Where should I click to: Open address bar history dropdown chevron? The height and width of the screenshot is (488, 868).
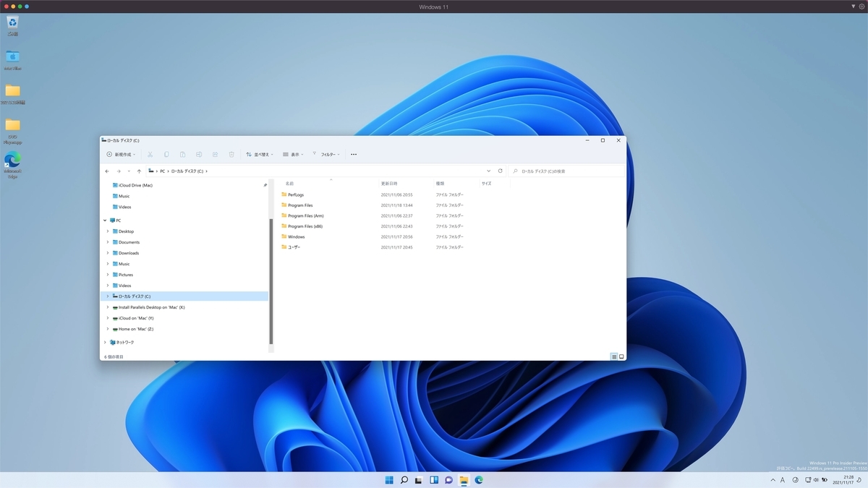click(489, 171)
